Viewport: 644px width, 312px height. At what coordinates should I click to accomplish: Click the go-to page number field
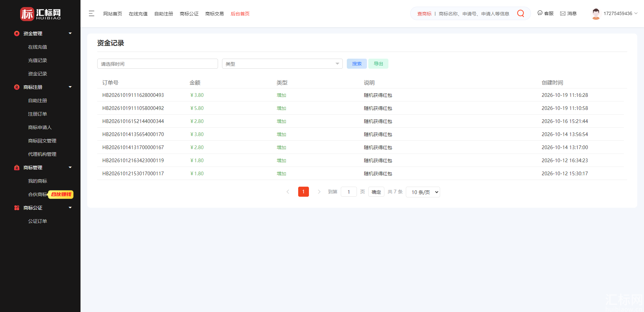[349, 192]
